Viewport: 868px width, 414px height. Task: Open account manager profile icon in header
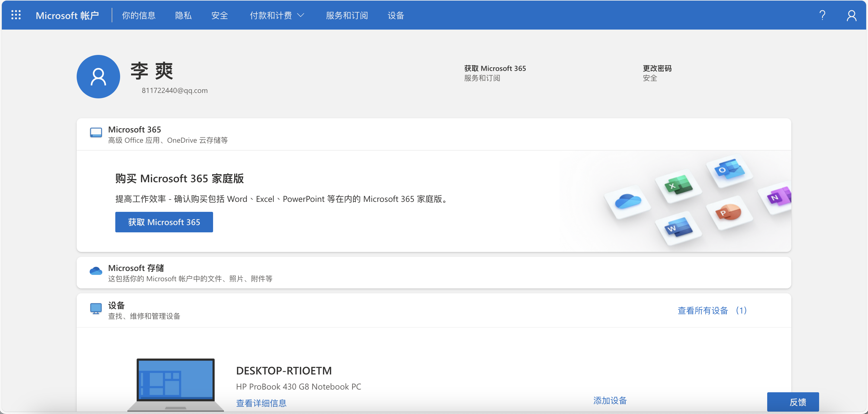tap(851, 15)
